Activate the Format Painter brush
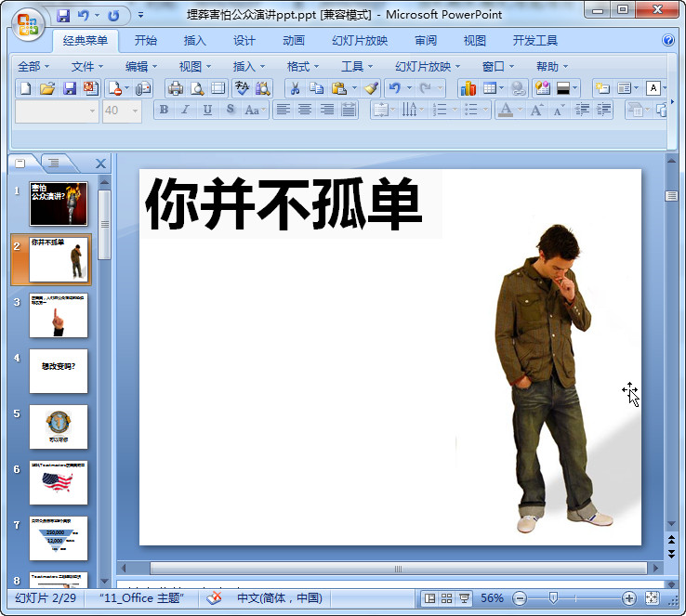The width and height of the screenshot is (686, 616). click(x=371, y=88)
